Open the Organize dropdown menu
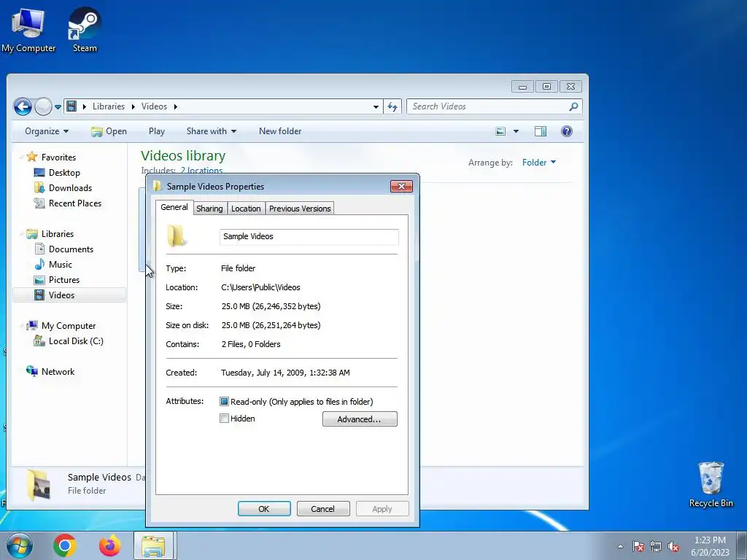Screen dimensions: 747x560 coord(47,131)
